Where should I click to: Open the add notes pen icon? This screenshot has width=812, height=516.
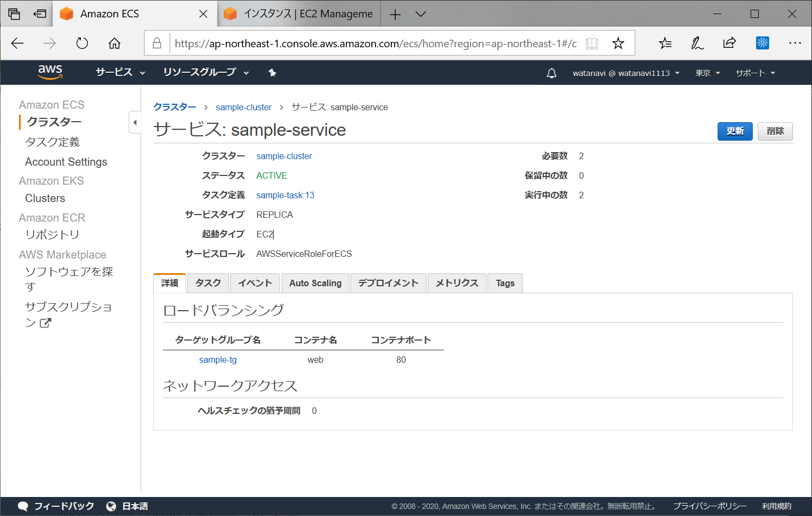pos(697,43)
